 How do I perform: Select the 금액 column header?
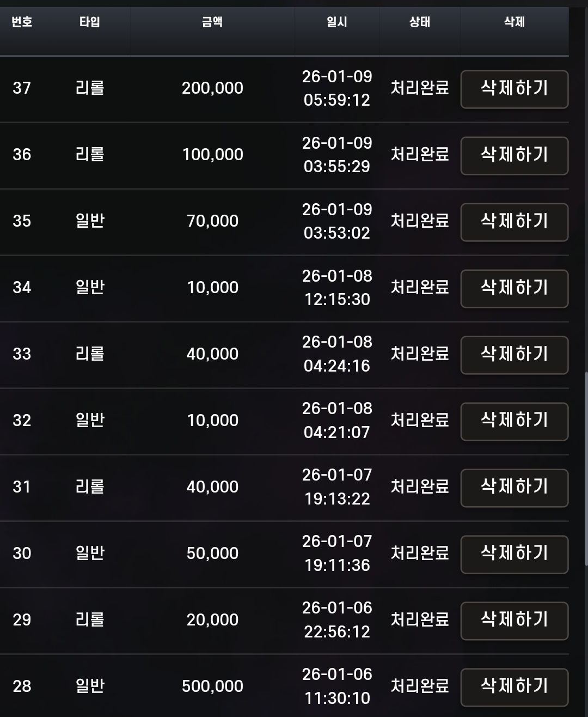tap(212, 22)
